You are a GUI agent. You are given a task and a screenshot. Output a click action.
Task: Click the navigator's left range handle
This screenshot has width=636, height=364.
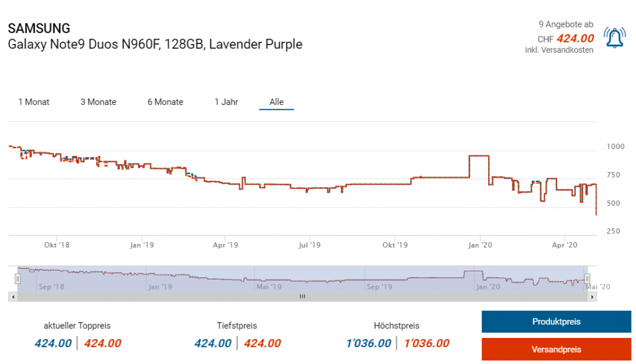coord(17,280)
